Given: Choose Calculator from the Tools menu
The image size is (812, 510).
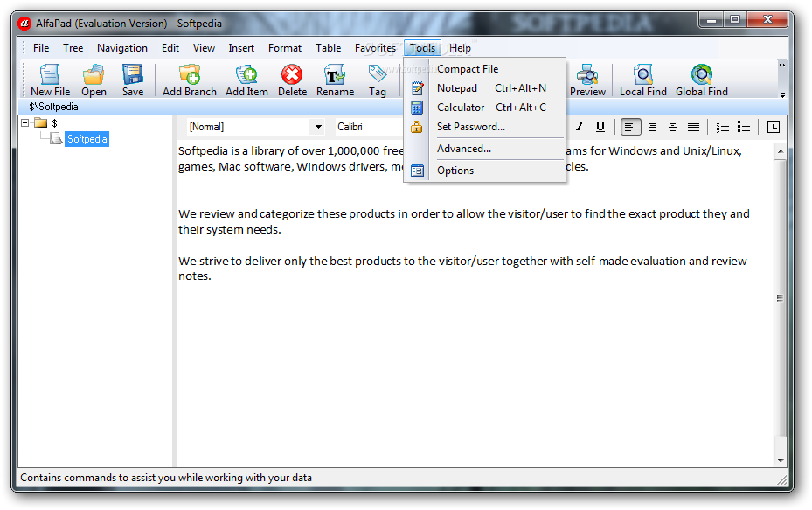Looking at the screenshot, I should [x=484, y=108].
